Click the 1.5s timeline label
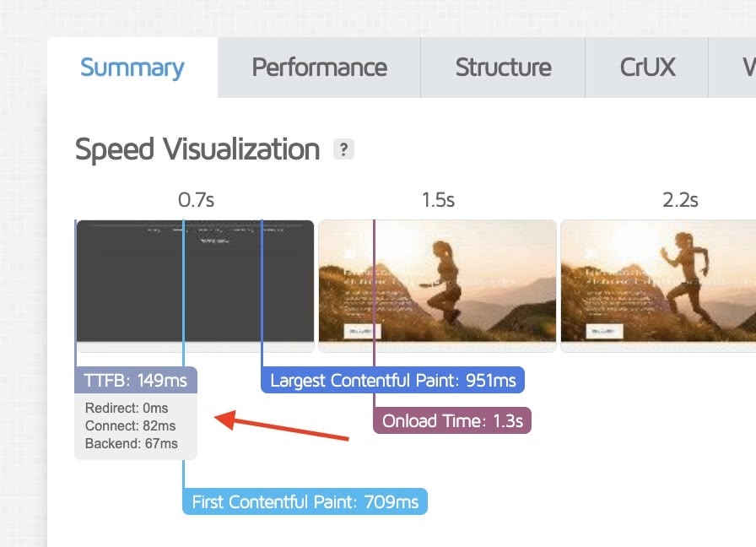This screenshot has height=547, width=756. 438,200
